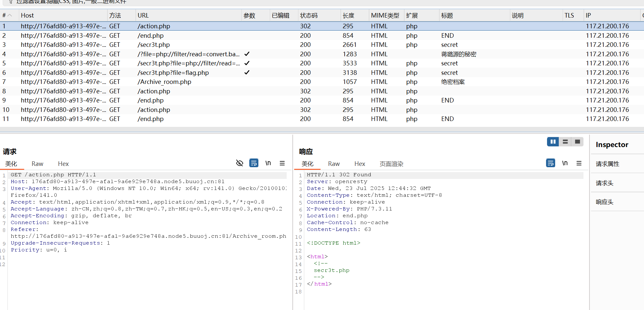This screenshot has width=644, height=310.
Task: Toggle word wrap icon in response panel
Action: [x=551, y=163]
